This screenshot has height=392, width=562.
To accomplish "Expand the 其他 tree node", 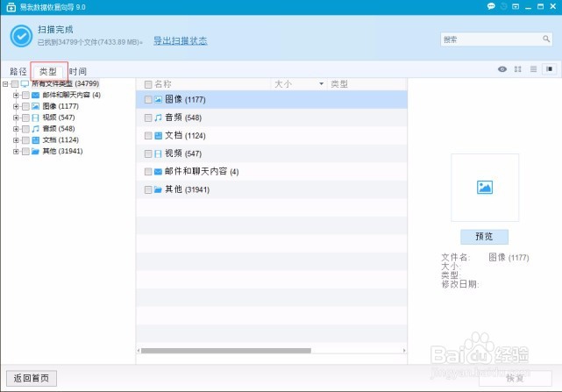I will 16,152.
